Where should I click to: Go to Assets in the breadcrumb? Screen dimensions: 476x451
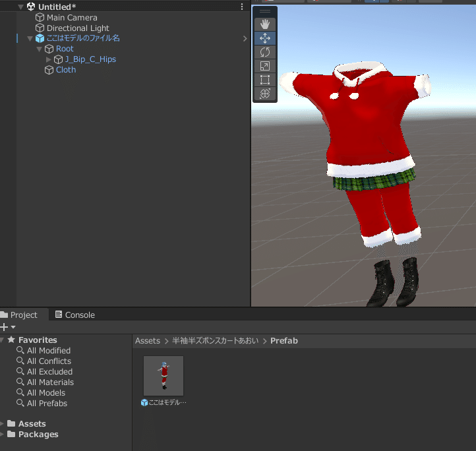click(x=148, y=341)
